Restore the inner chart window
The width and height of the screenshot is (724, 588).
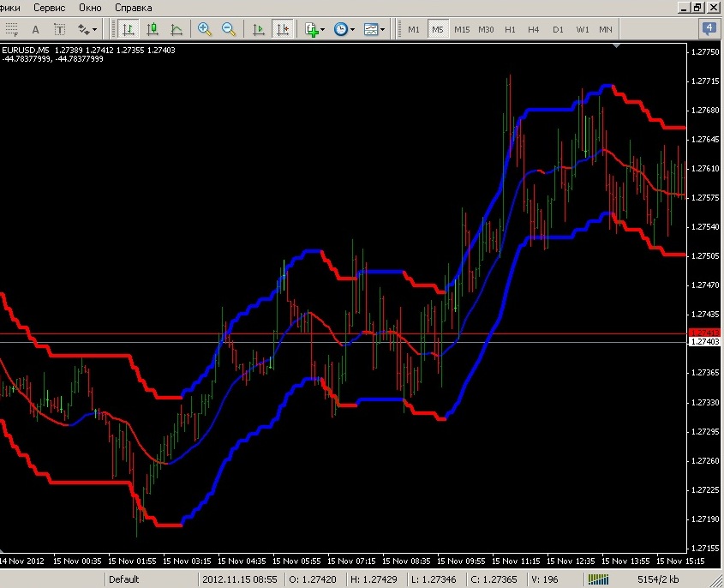point(697,8)
